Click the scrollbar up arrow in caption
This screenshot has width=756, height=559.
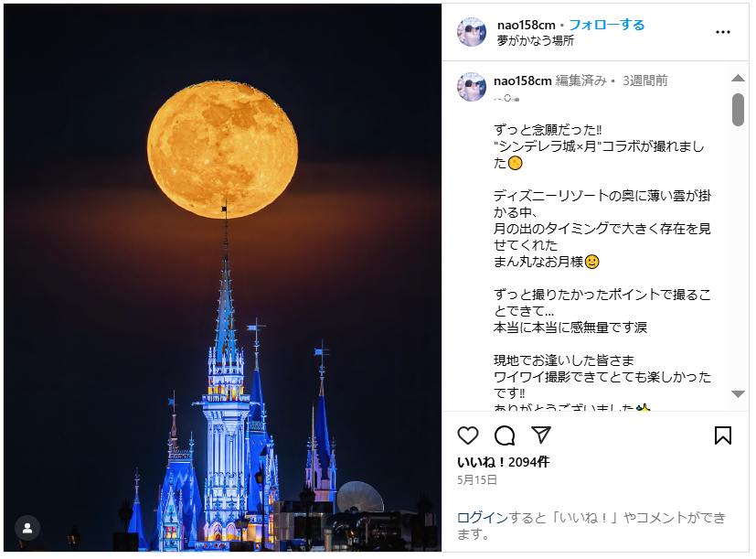click(738, 78)
